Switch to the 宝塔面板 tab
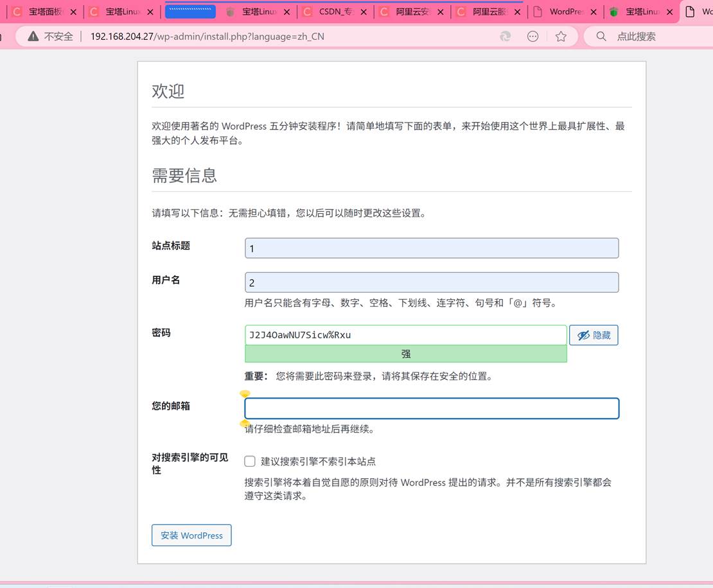713x588 pixels. pos(46,12)
